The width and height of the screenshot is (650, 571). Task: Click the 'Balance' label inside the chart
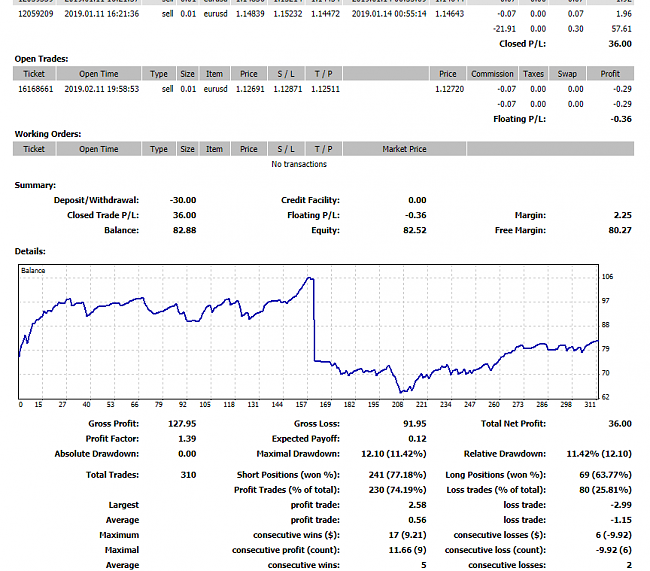[33, 270]
